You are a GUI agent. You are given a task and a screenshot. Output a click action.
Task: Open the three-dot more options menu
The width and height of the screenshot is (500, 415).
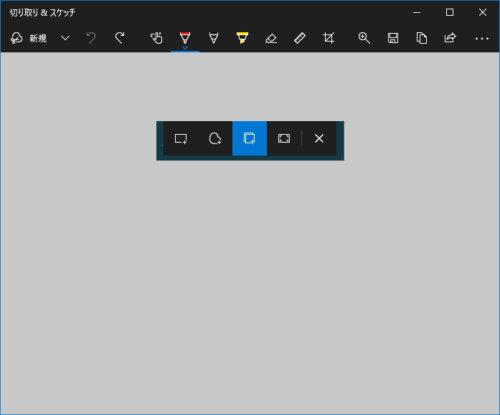pyautogui.click(x=482, y=39)
